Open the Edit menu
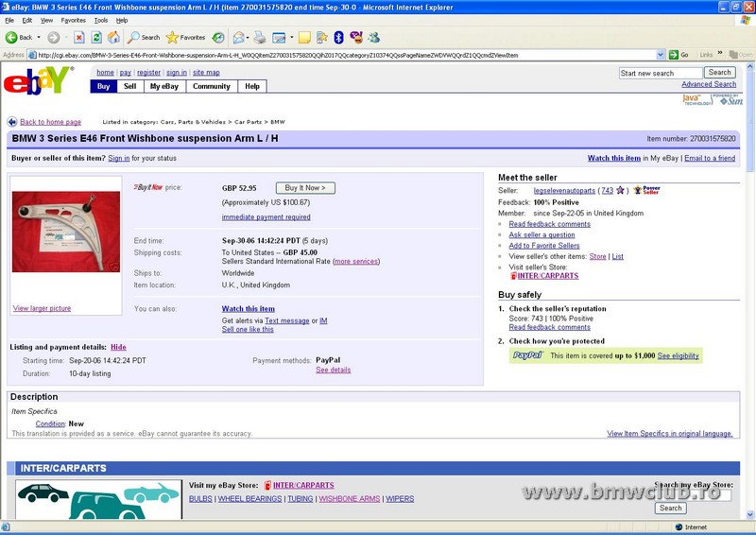The height and width of the screenshot is (535, 756). click(27, 20)
